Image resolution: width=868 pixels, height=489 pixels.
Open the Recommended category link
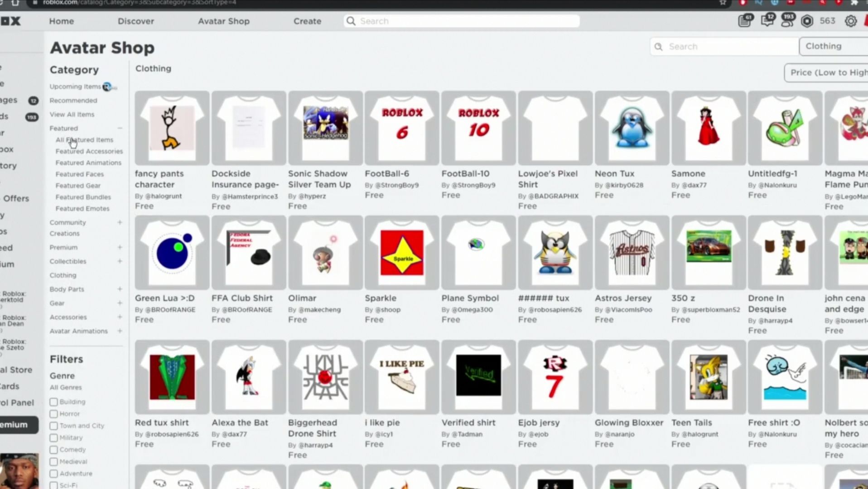pos(73,101)
